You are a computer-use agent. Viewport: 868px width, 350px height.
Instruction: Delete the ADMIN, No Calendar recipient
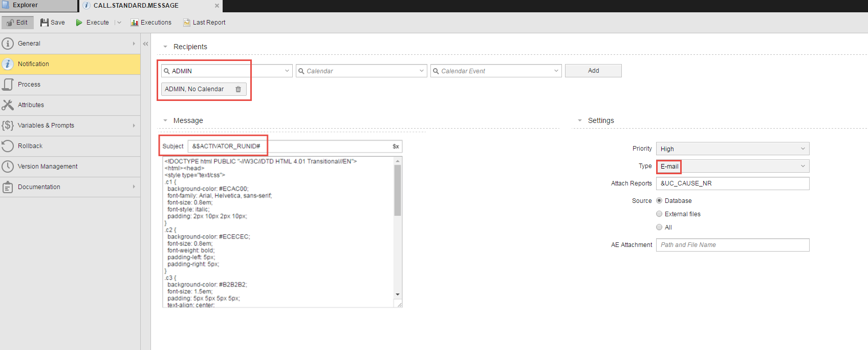[x=238, y=89]
